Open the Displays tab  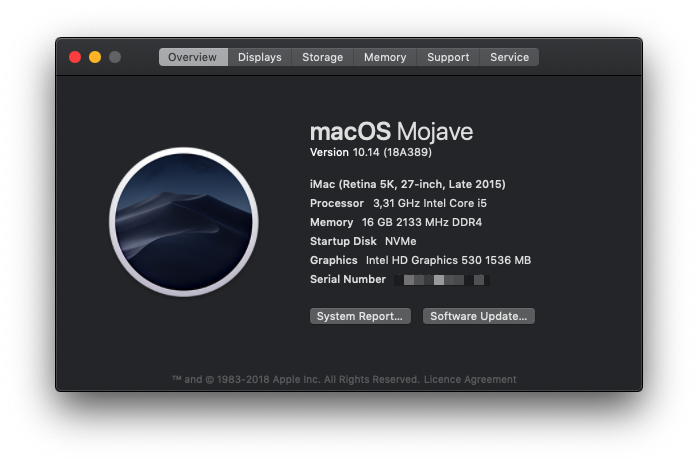[260, 57]
